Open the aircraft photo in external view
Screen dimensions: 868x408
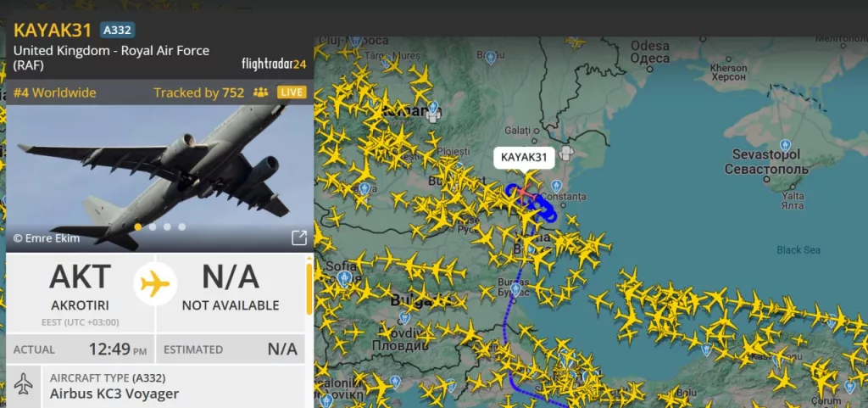[x=299, y=238]
